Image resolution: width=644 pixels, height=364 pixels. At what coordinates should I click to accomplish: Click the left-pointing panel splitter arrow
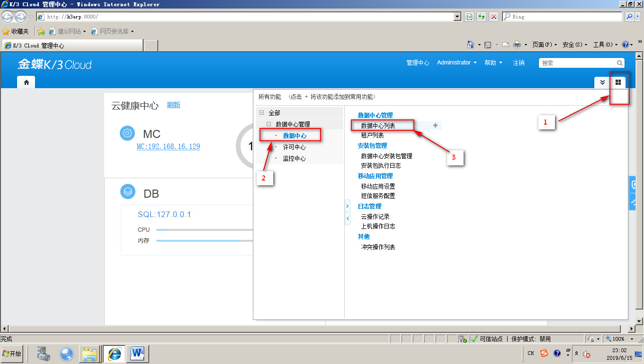(x=347, y=218)
